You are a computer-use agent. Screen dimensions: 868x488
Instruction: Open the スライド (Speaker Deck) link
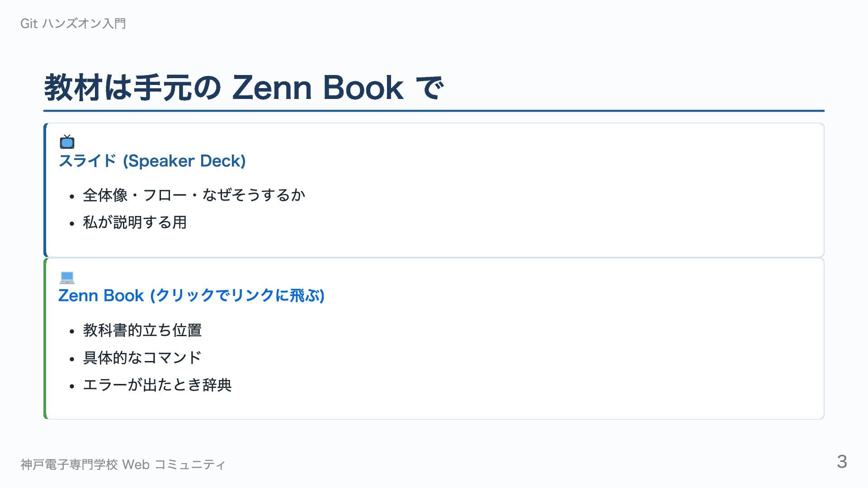point(152,161)
